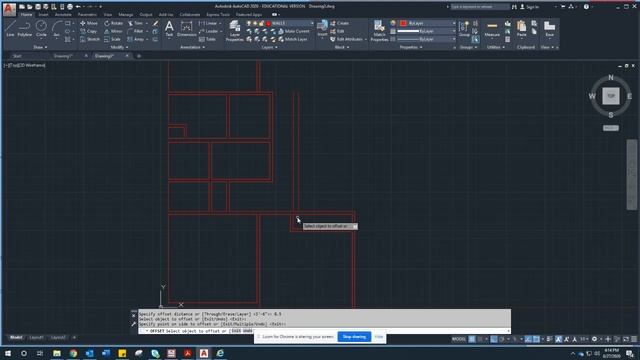Click the Group tool
Image resolution: width=640 pixels, height=360 pixels.
(464, 29)
